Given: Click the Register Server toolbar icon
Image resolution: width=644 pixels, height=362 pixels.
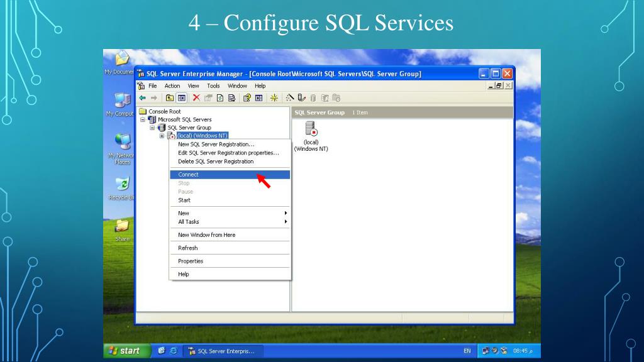Looking at the screenshot, I should tap(301, 97).
